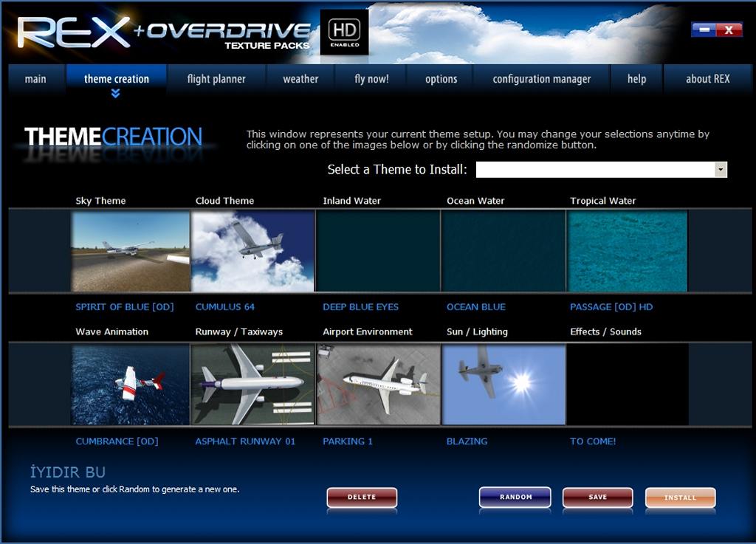Show the about REX tab
756x544 pixels.
(x=708, y=78)
